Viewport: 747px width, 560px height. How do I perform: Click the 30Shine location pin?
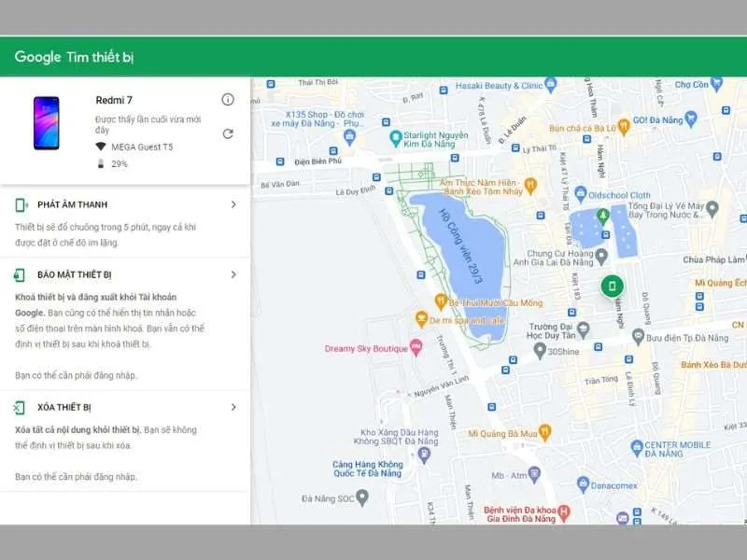(x=540, y=351)
